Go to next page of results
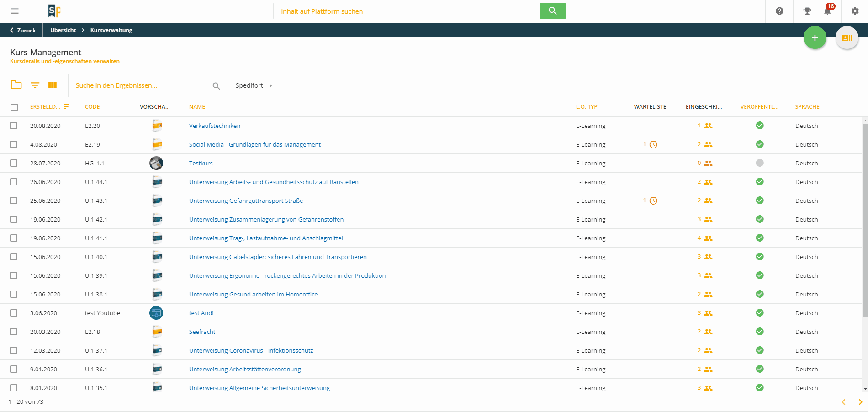Viewport: 868px width, 412px height. tap(860, 402)
